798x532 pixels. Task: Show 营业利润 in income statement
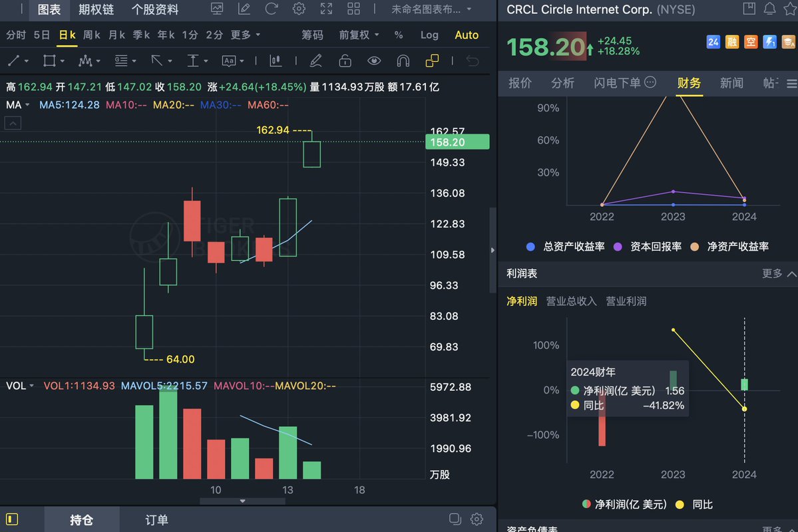coord(626,301)
